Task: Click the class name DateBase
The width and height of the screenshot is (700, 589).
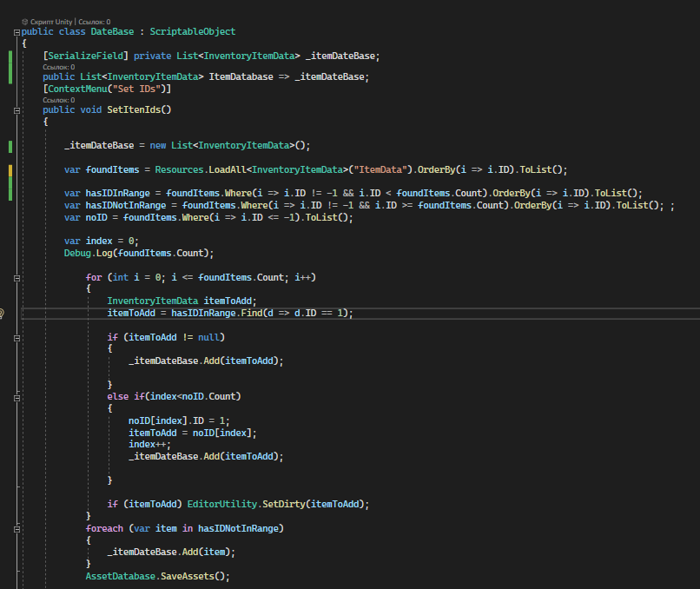Action: 112,31
